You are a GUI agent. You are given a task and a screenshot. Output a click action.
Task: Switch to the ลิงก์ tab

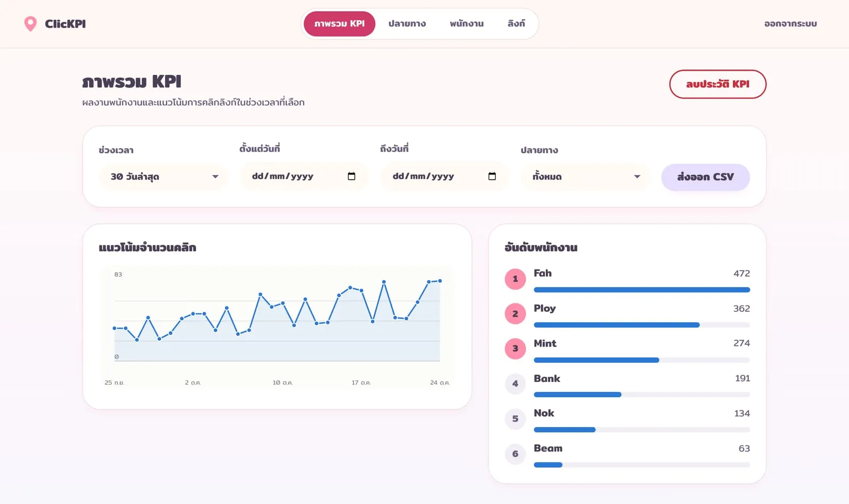(516, 24)
